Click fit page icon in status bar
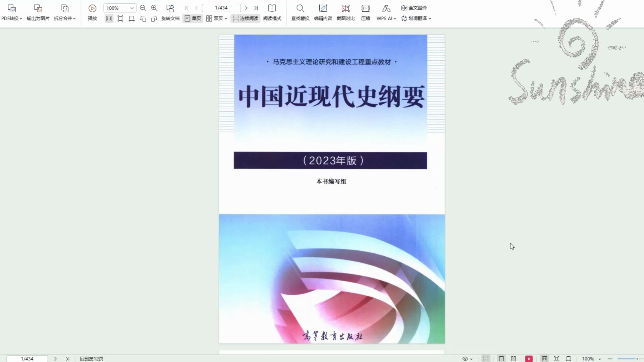 pyautogui.click(x=556, y=359)
